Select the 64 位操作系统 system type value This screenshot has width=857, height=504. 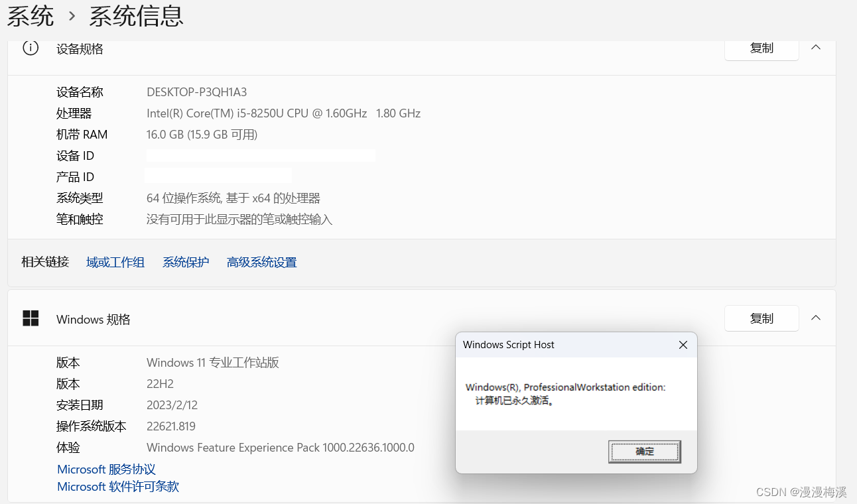pyautogui.click(x=233, y=198)
